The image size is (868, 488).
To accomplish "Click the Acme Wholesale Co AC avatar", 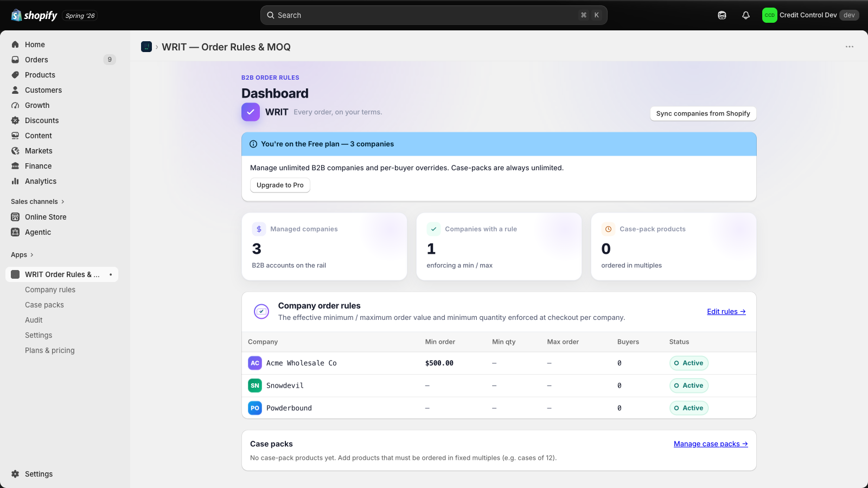I will click(255, 363).
